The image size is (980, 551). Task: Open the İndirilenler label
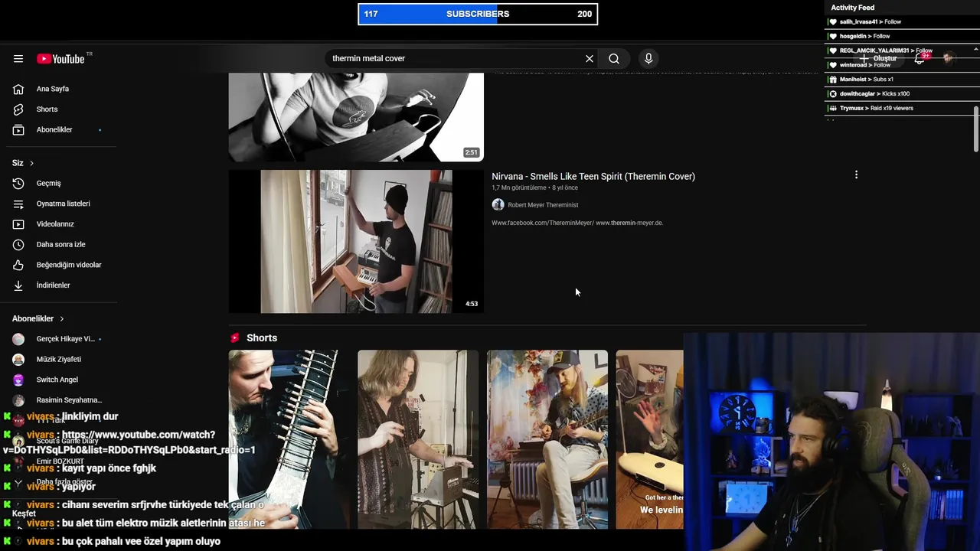[53, 285]
